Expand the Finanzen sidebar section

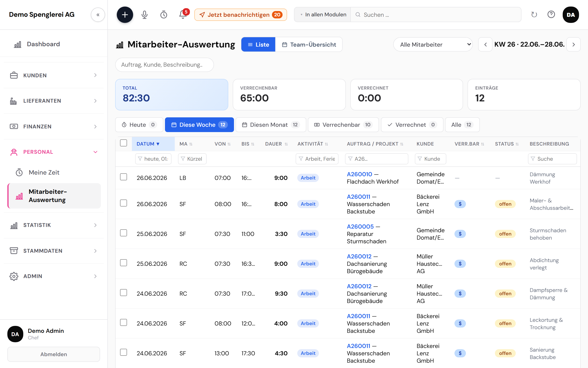[95, 126]
